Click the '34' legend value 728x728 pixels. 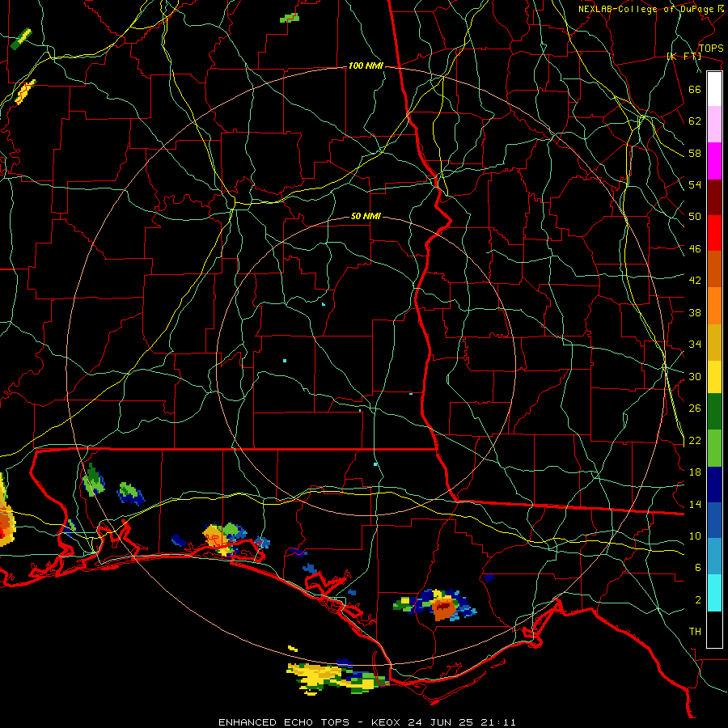tap(695, 345)
